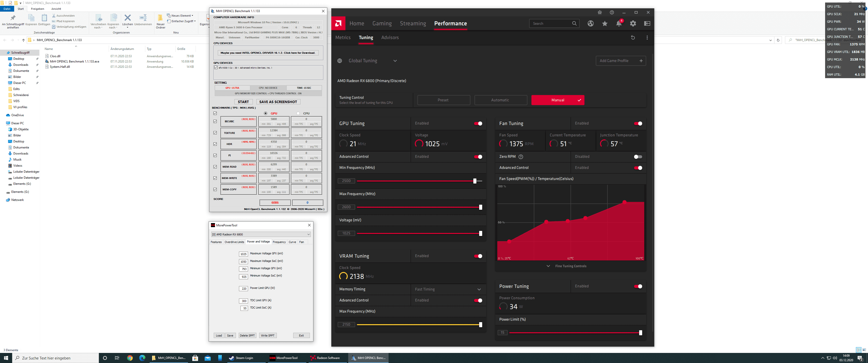Open the Metrics sub-tab

[343, 37]
